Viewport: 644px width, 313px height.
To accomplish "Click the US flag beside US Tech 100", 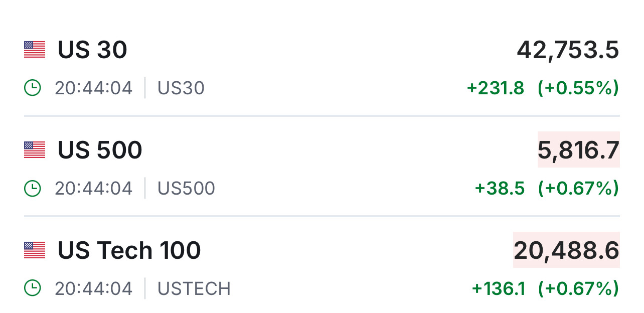I will pos(35,250).
